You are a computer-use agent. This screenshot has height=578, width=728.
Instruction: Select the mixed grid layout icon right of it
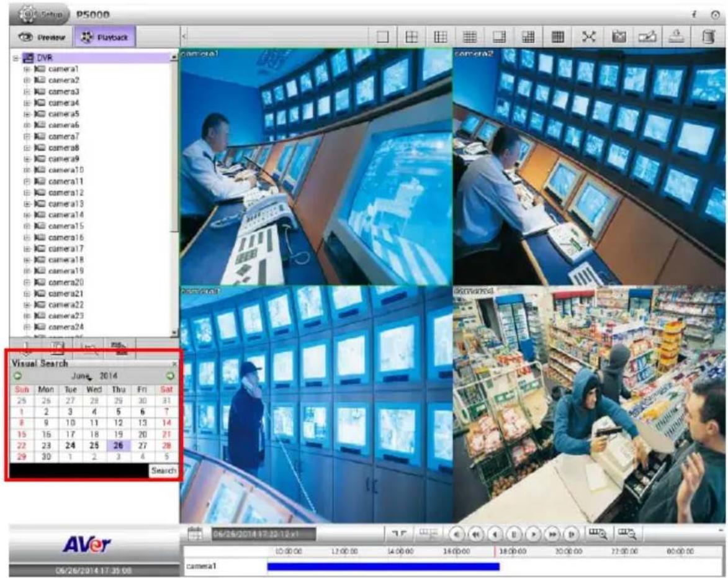coord(528,37)
